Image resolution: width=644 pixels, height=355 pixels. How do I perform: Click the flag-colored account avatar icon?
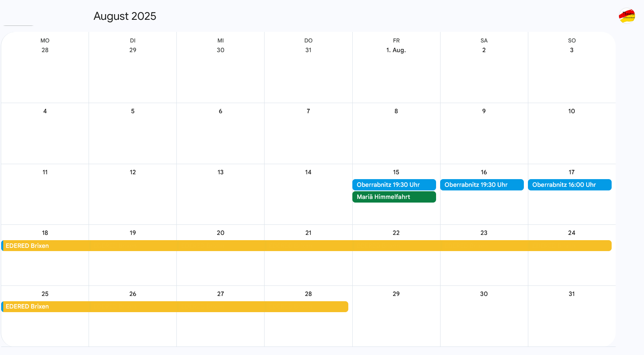click(x=627, y=16)
